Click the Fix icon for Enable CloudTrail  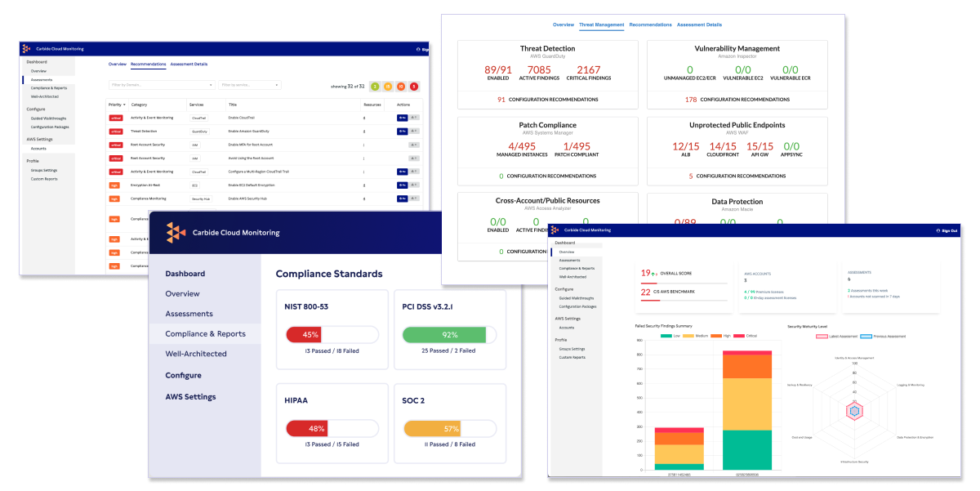402,118
